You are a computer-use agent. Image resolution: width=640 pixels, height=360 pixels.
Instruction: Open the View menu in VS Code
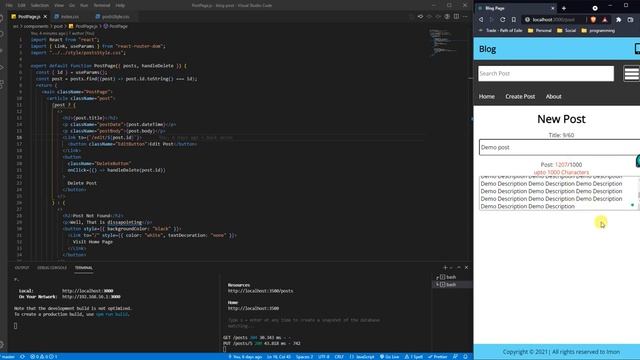pos(59,5)
